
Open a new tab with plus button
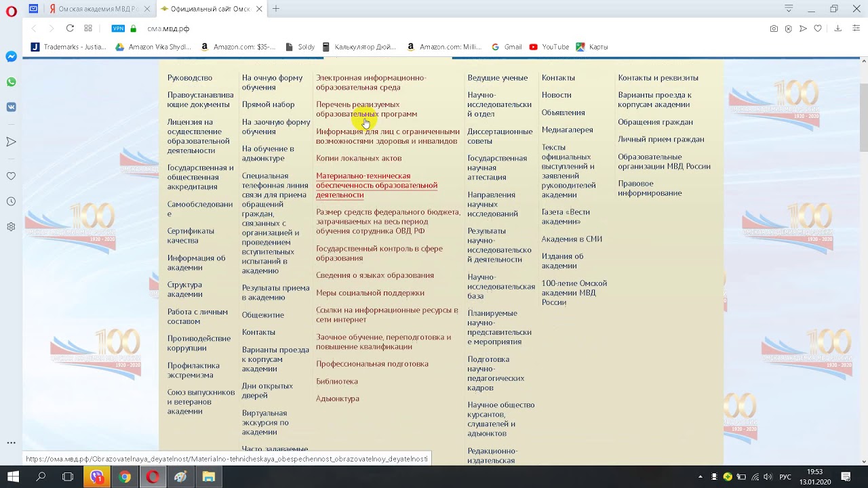[276, 9]
